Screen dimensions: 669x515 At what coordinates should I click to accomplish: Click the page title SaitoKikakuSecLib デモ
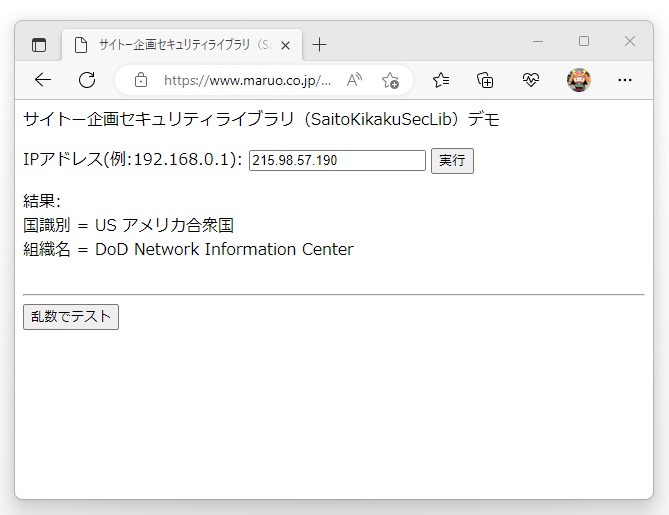point(261,119)
